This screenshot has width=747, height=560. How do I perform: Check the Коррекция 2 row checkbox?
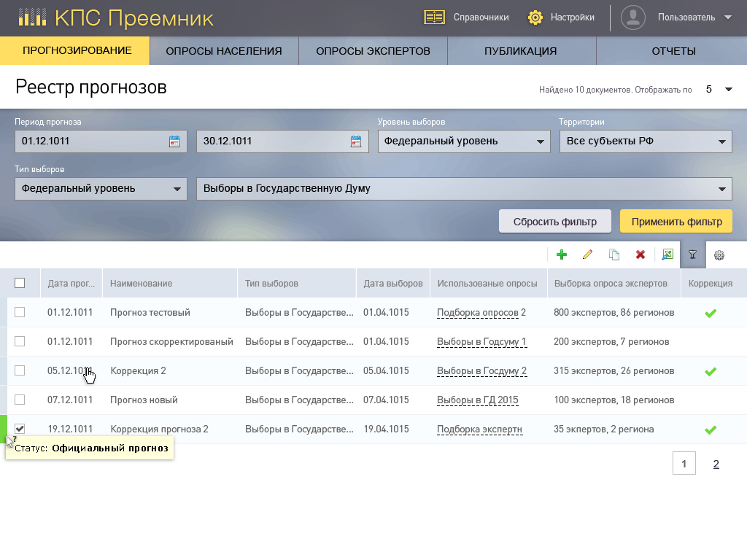[x=20, y=370]
